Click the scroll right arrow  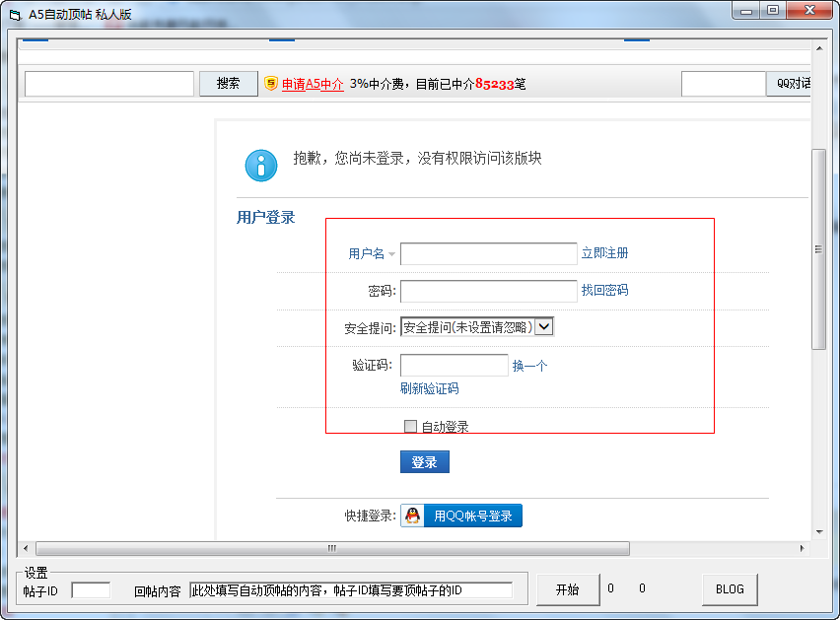point(802,548)
